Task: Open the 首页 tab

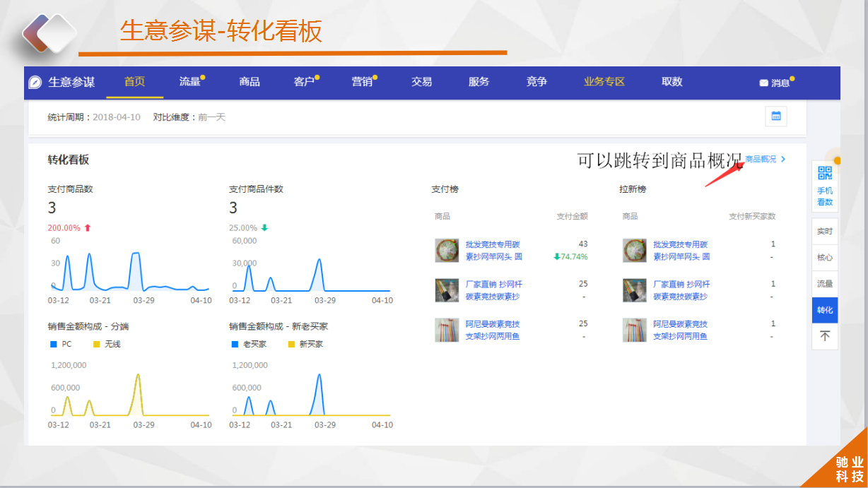Action: 134,82
